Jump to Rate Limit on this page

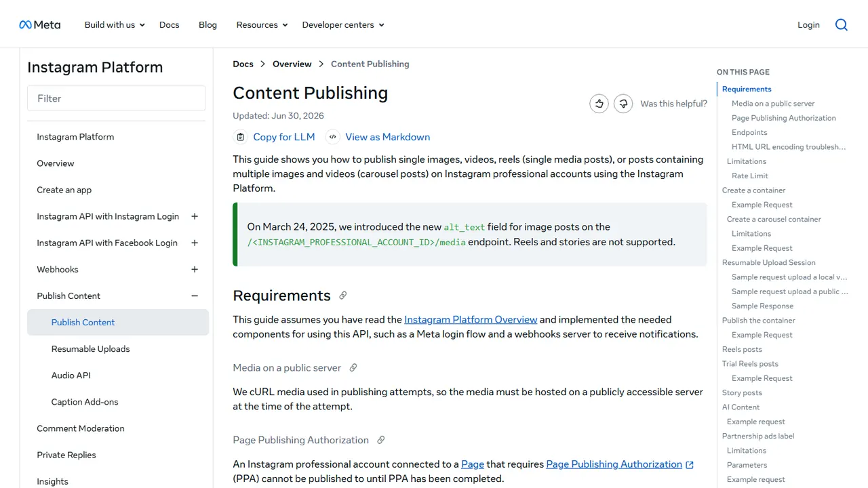click(750, 176)
